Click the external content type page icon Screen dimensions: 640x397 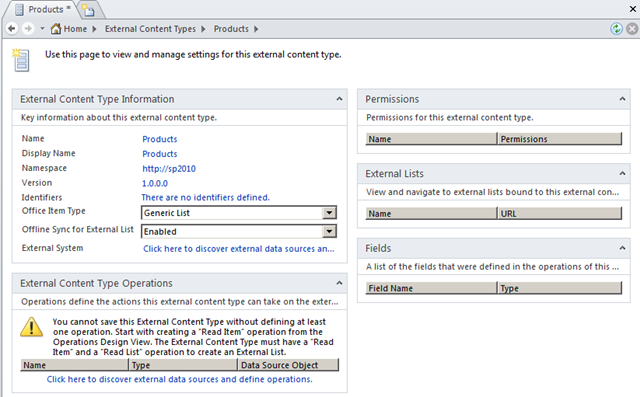tap(21, 60)
